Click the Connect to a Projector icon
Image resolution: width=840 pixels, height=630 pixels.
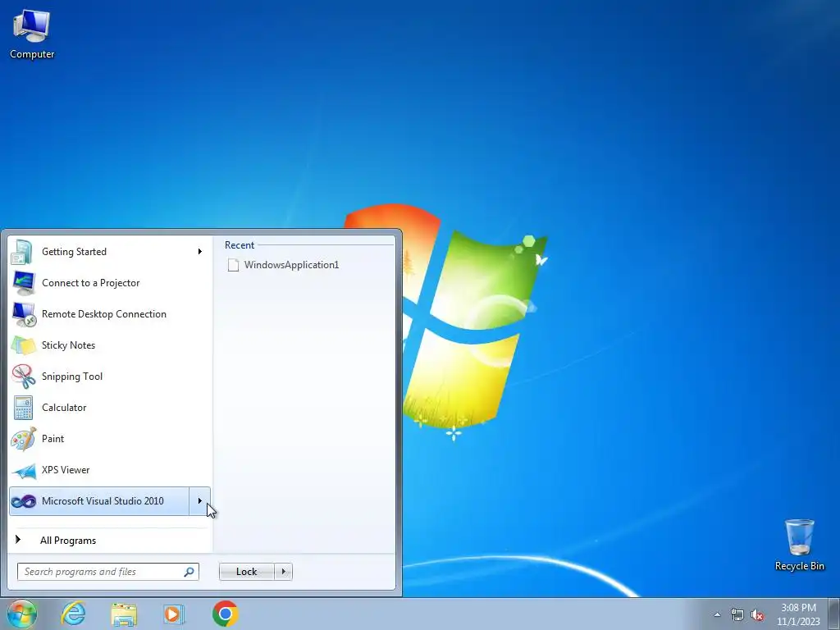click(24, 283)
